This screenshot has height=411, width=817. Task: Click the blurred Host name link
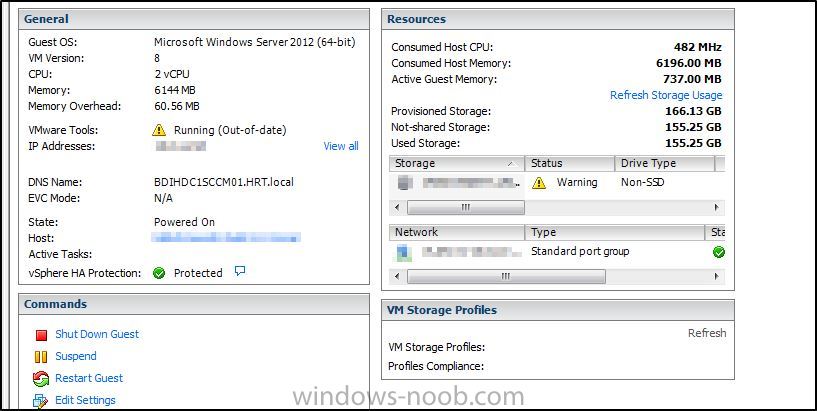coord(226,238)
